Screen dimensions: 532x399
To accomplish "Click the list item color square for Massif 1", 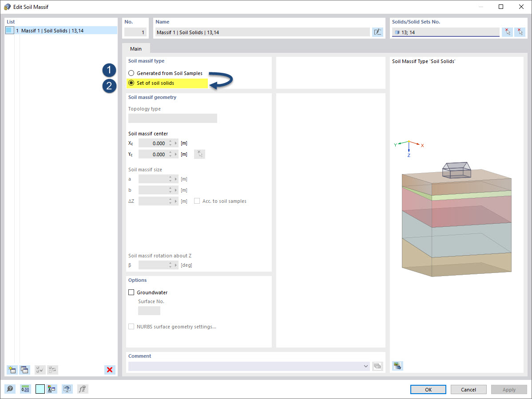I will pyautogui.click(x=9, y=31).
